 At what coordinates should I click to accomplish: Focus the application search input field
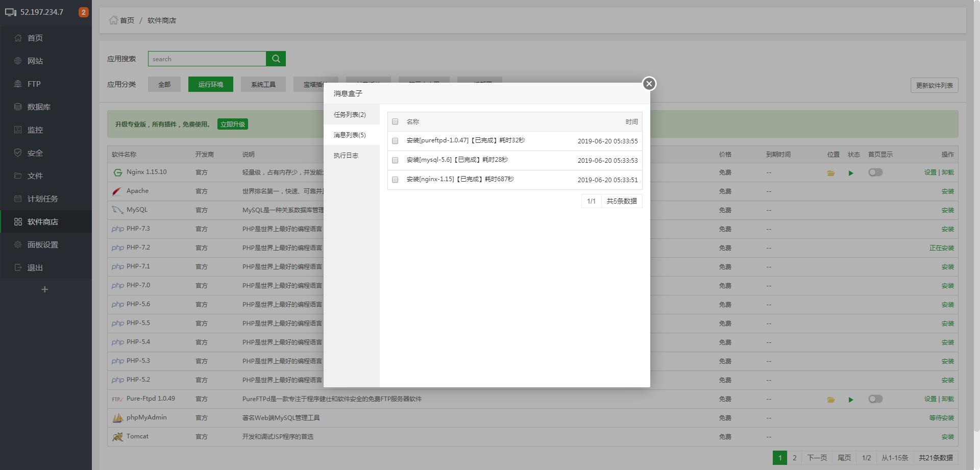(x=207, y=59)
